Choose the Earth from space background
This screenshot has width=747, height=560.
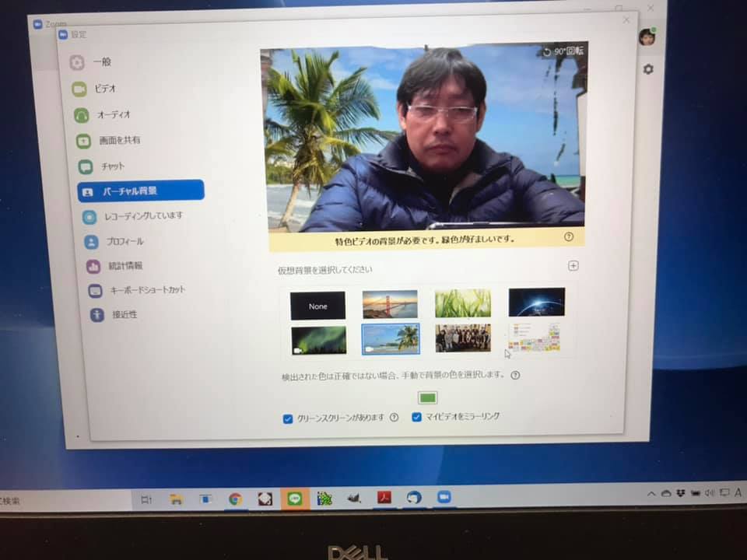coord(536,302)
